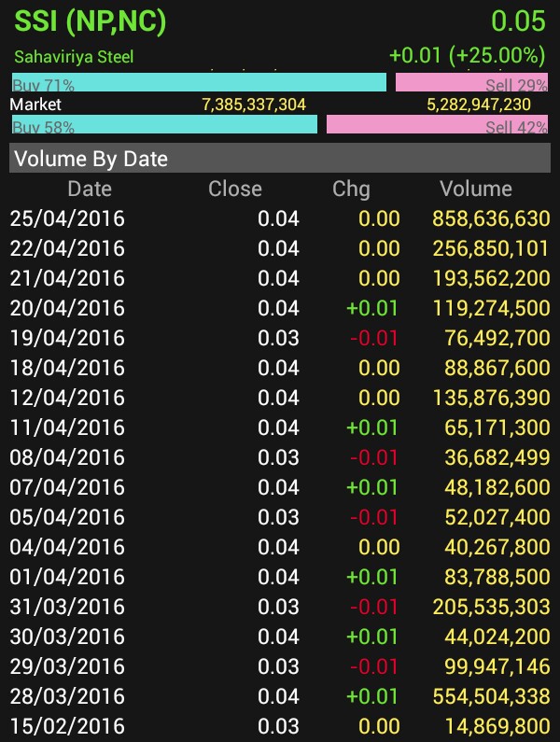Image resolution: width=560 pixels, height=742 pixels.
Task: Select volume 52,027,400
Action: tap(497, 517)
